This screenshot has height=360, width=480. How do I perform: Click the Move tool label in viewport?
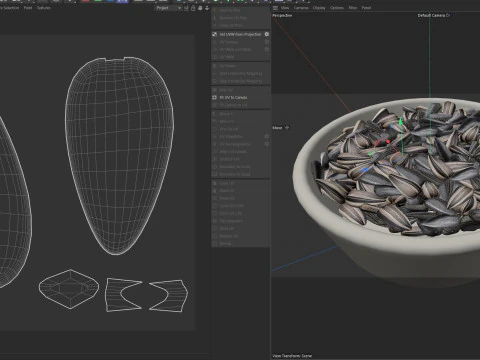(277, 128)
